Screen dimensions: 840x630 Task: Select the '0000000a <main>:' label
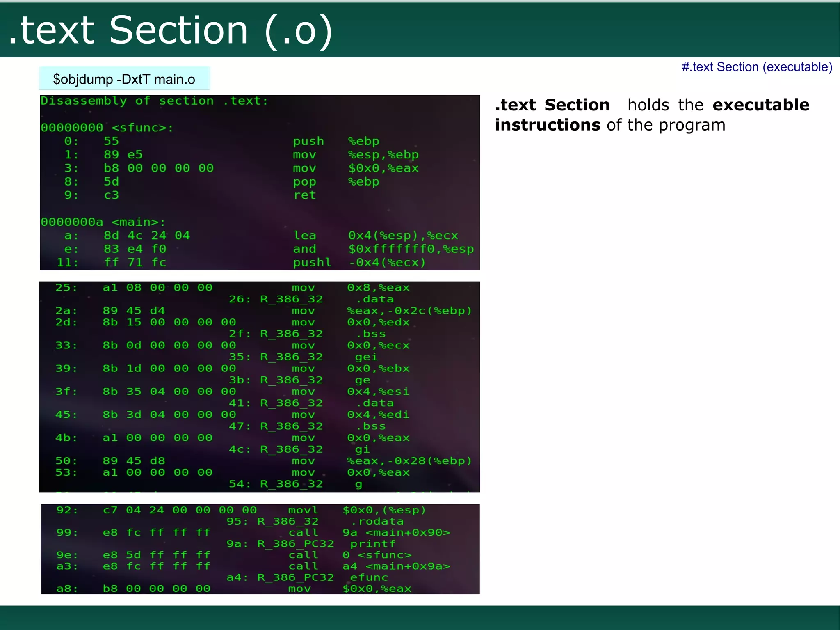click(103, 222)
